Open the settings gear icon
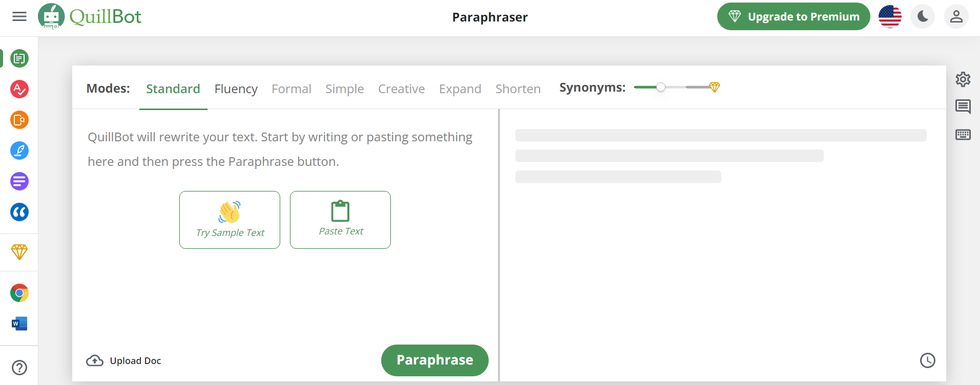The width and height of the screenshot is (980, 385). [963, 79]
